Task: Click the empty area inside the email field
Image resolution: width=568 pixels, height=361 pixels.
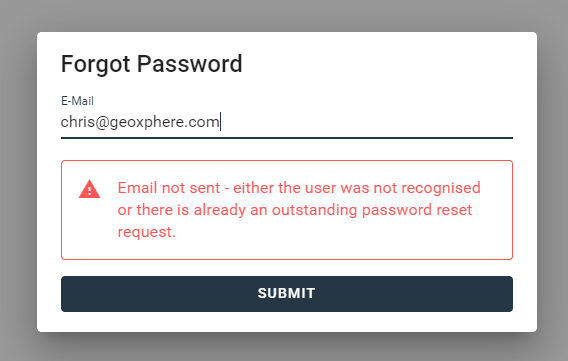Action: click(x=366, y=122)
